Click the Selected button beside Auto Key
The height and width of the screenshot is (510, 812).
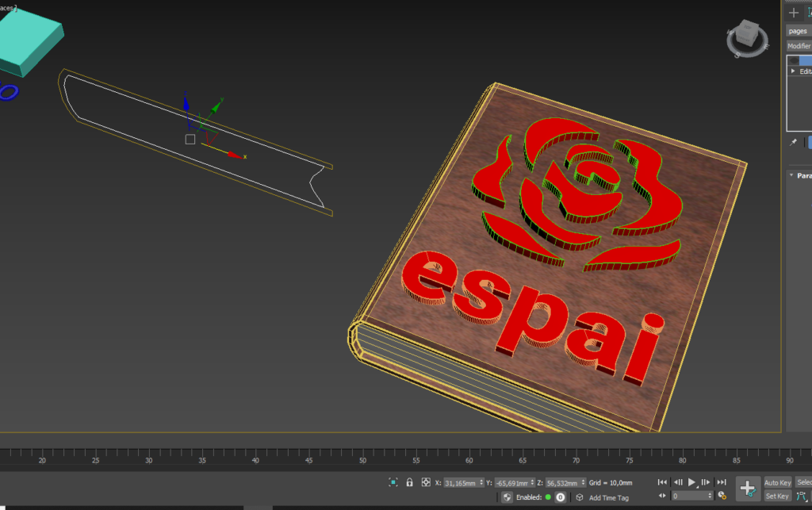tap(805, 482)
